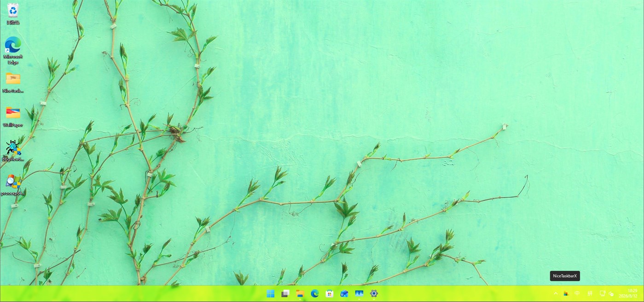Select the procexp64 desktop icon
The width and height of the screenshot is (644, 302).
tap(13, 185)
